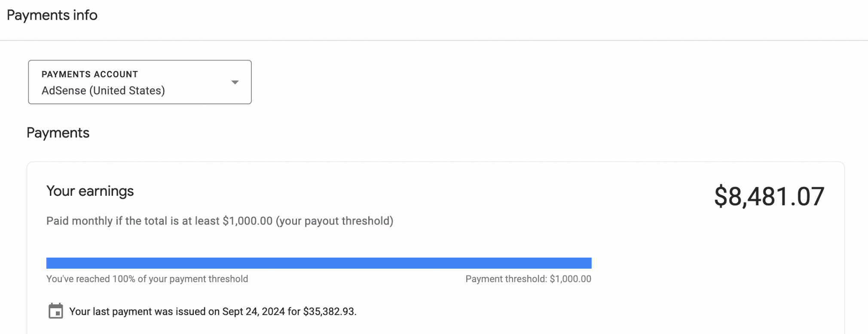This screenshot has height=334, width=868.
Task: Click the calendar icon beside last payment
Action: tap(55, 311)
